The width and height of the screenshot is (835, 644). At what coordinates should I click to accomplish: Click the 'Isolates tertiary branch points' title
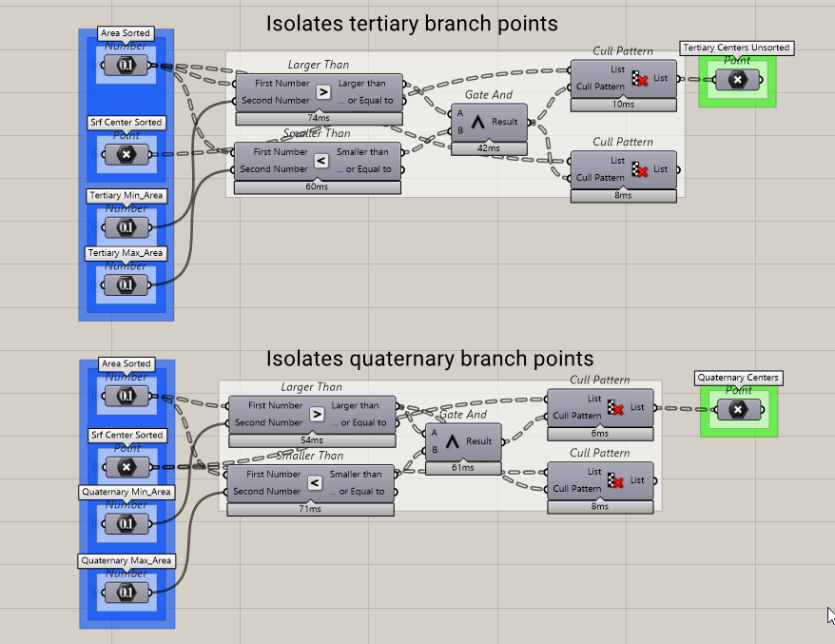pos(411,23)
